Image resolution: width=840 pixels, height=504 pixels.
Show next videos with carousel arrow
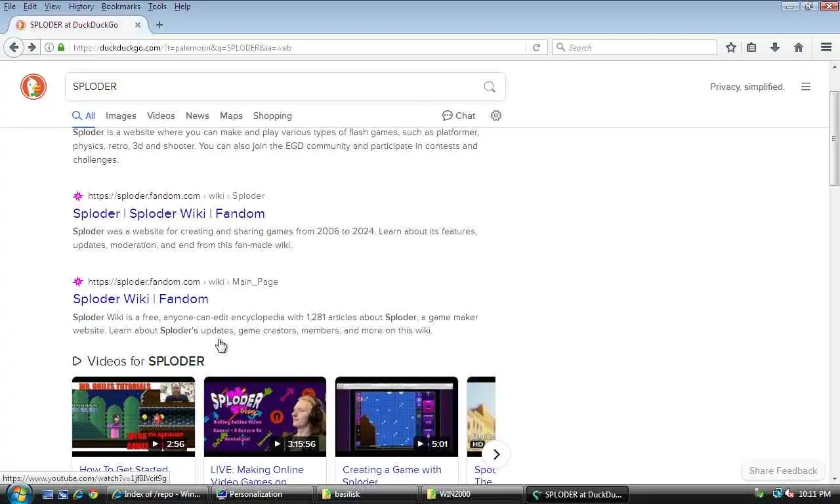tap(496, 454)
